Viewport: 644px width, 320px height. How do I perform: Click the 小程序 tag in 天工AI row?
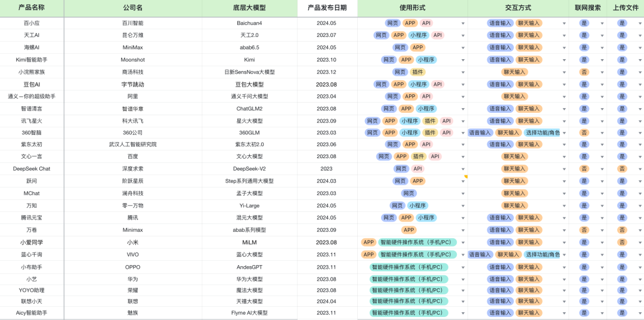point(419,35)
